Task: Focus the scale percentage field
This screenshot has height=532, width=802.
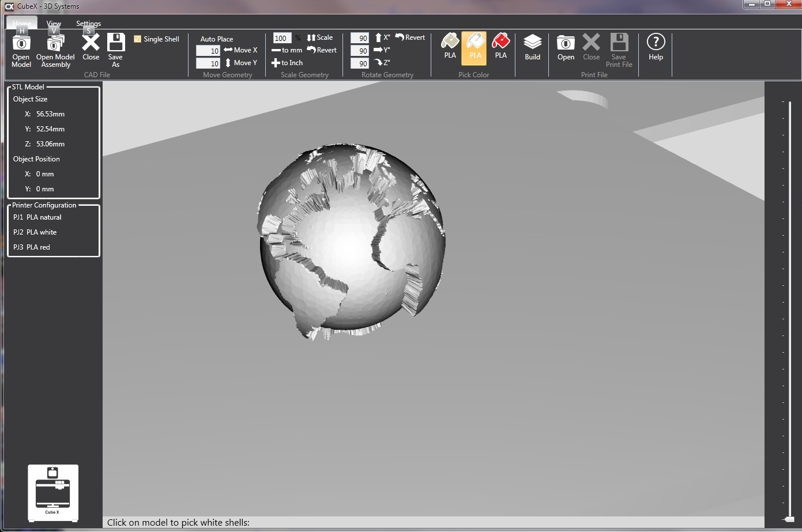Action: 282,38
